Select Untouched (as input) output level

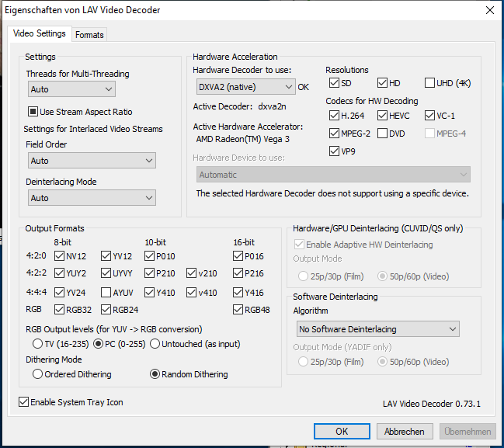155,344
